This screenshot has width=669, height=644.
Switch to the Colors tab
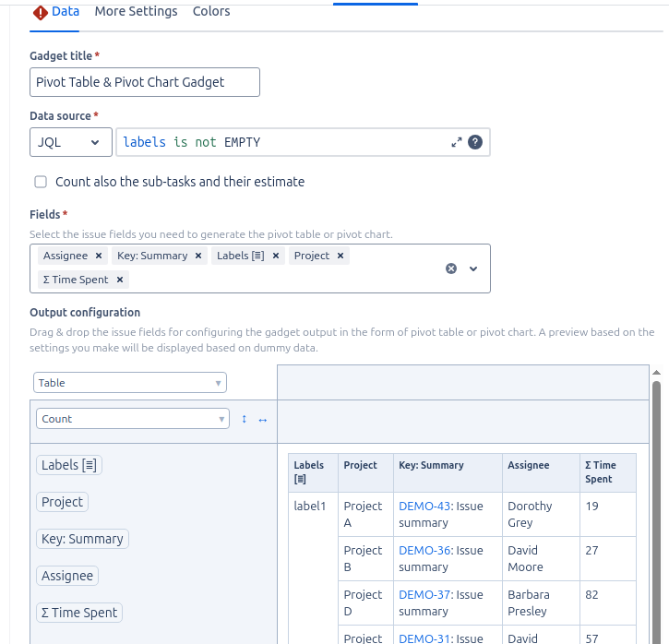(x=211, y=11)
